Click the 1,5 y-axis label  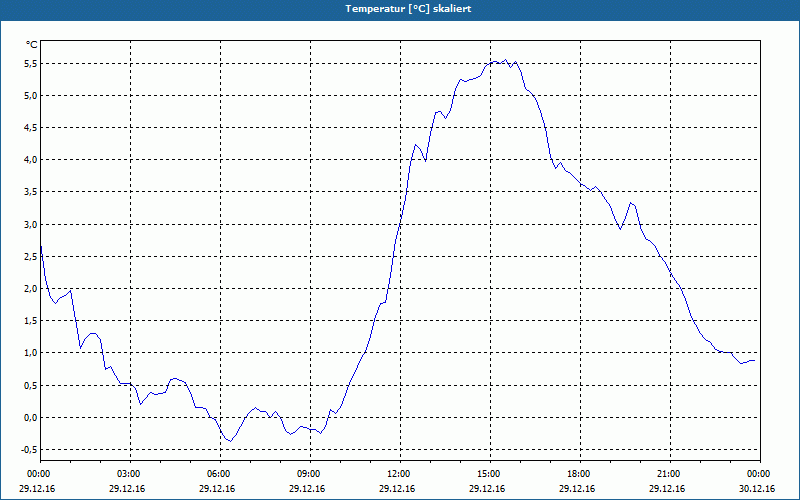(31, 321)
